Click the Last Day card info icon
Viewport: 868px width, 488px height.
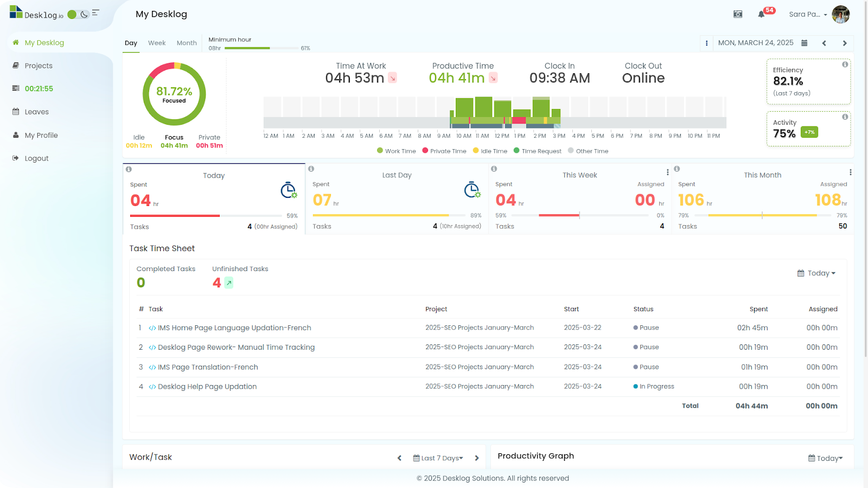[x=311, y=169]
